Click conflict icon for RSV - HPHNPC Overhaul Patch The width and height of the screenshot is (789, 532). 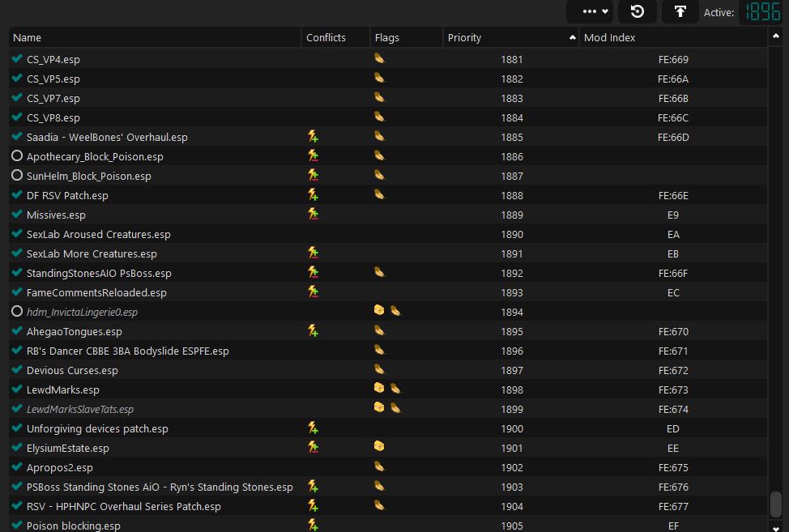click(313, 505)
